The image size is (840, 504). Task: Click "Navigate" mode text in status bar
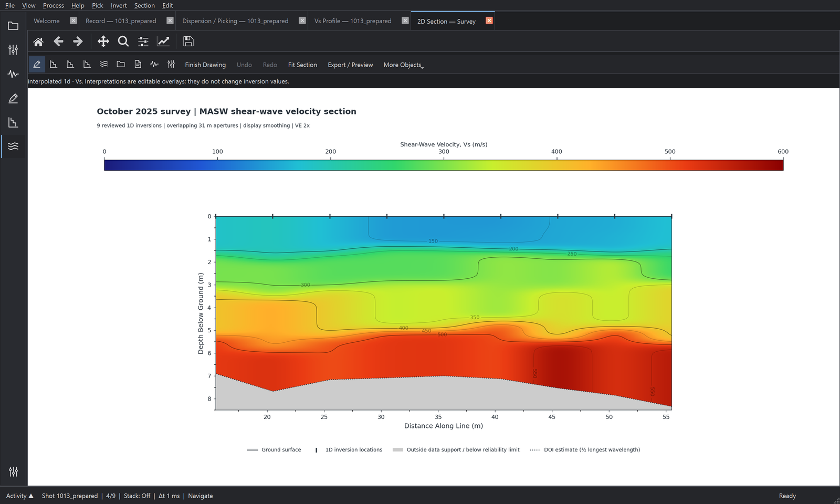[x=201, y=496]
